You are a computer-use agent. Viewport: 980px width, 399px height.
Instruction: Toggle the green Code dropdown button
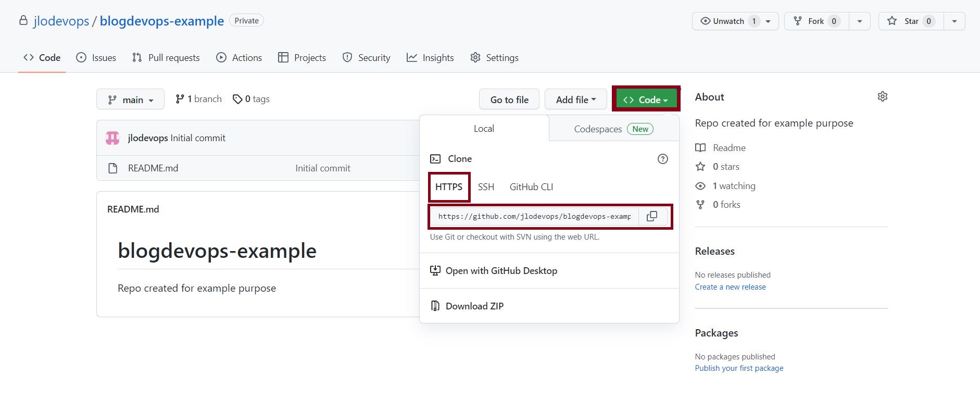coord(646,99)
